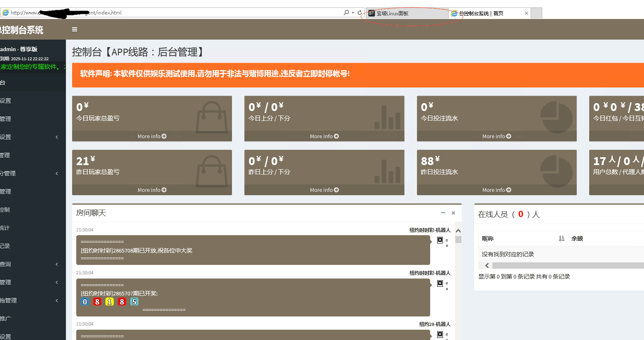Screen dimensions: 644x340
Task: Expand the 分管理 sidebar submenu chevron
Action: pyautogui.click(x=57, y=173)
